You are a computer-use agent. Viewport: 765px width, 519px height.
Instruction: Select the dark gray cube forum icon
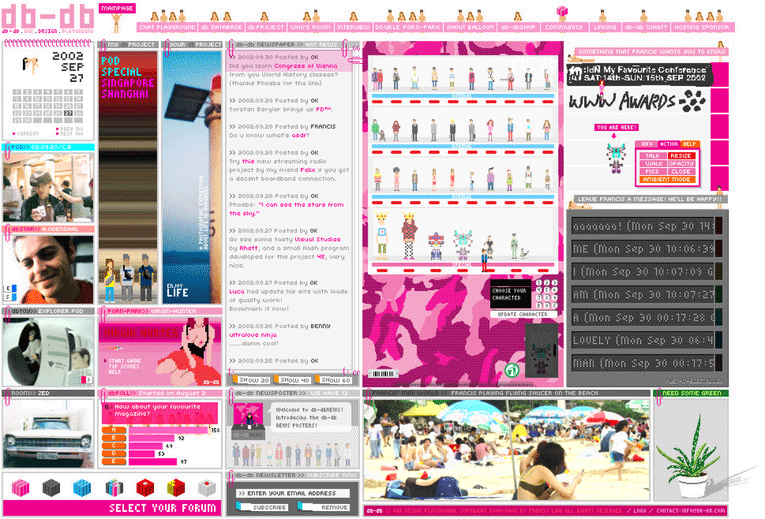point(51,487)
